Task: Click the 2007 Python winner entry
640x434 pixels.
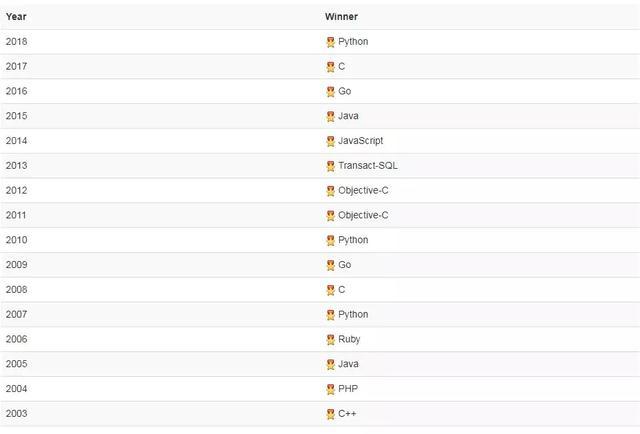Action: (x=353, y=314)
